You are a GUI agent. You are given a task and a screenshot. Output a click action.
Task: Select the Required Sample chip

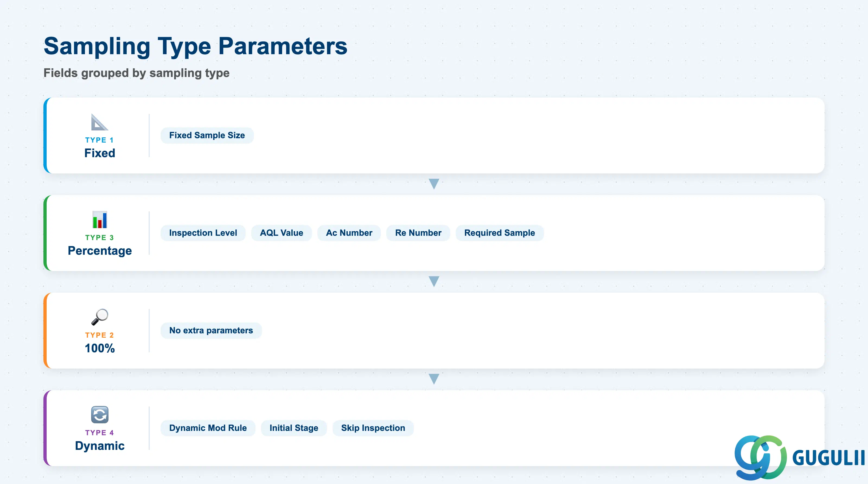coord(499,233)
